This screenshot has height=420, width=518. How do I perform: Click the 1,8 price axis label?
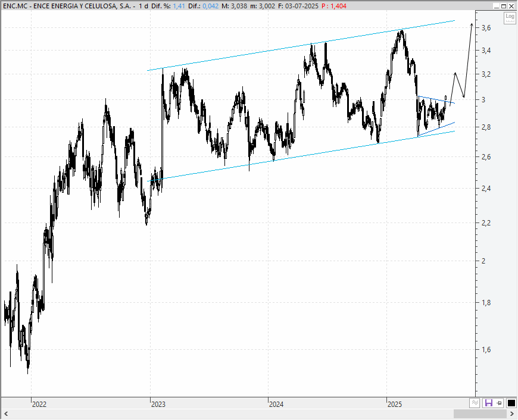pyautogui.click(x=486, y=302)
